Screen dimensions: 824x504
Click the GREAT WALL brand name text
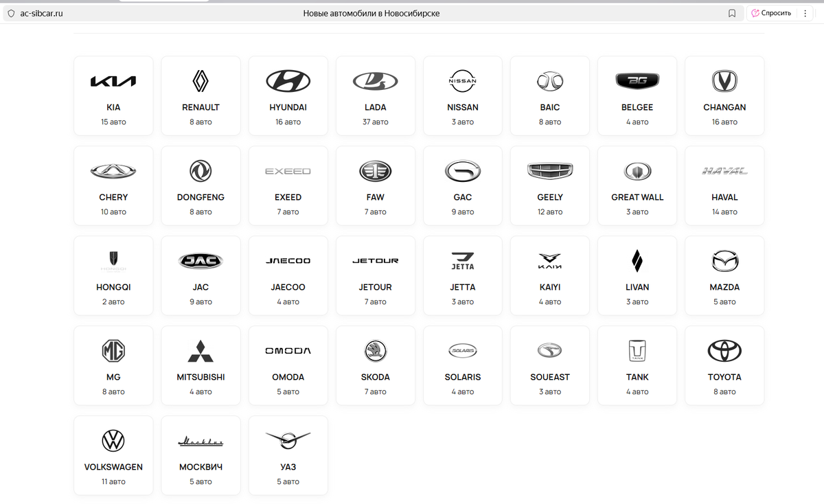tap(637, 197)
